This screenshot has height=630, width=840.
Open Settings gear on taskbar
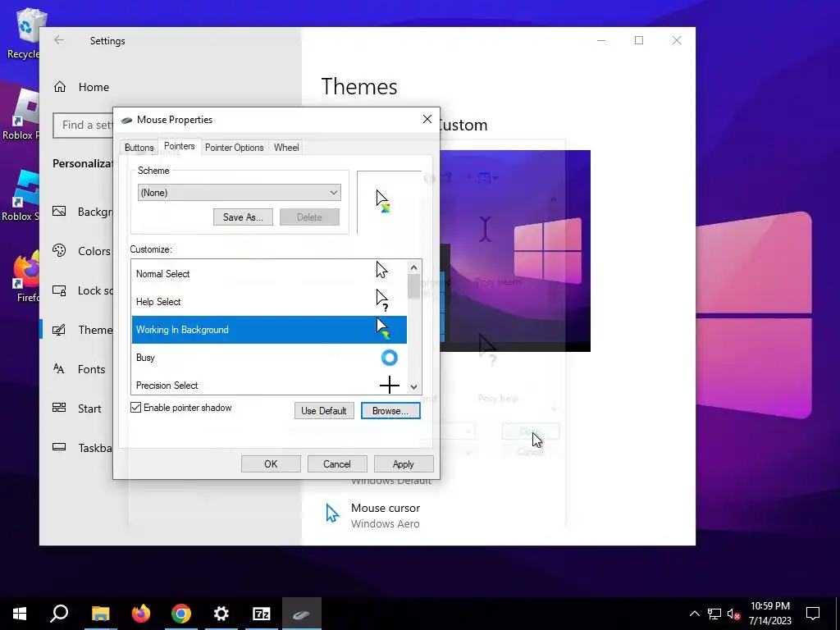tap(221, 614)
